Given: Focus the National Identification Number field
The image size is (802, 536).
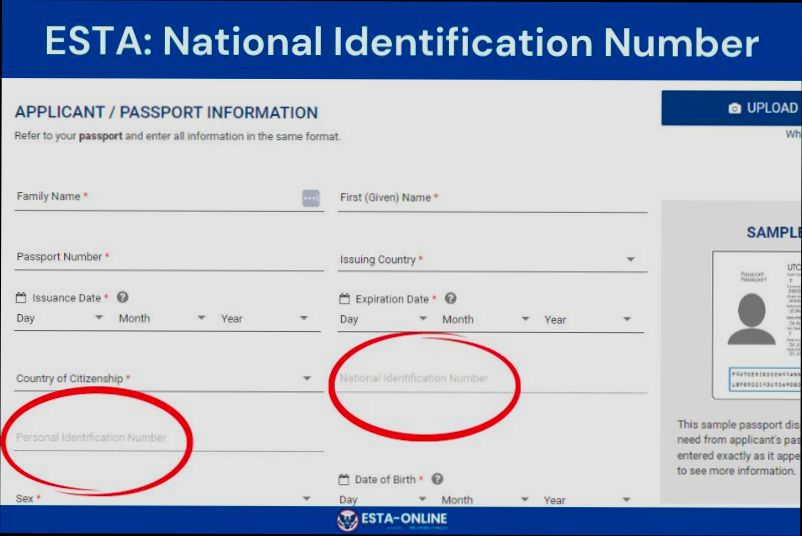Looking at the screenshot, I should (x=492, y=379).
